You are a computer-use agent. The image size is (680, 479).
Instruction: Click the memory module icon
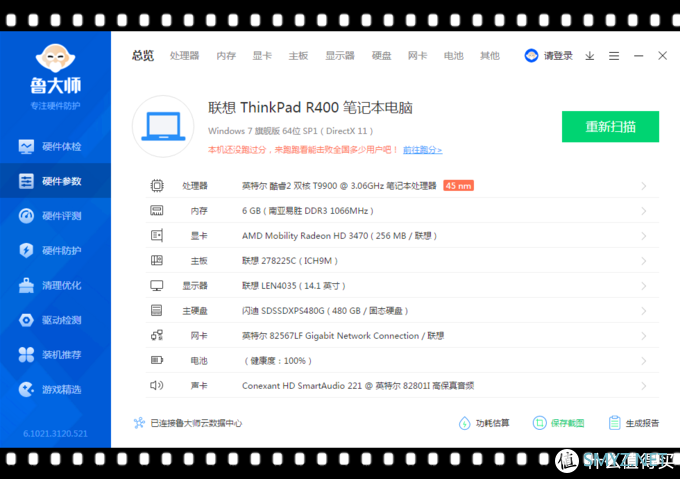tap(157, 211)
